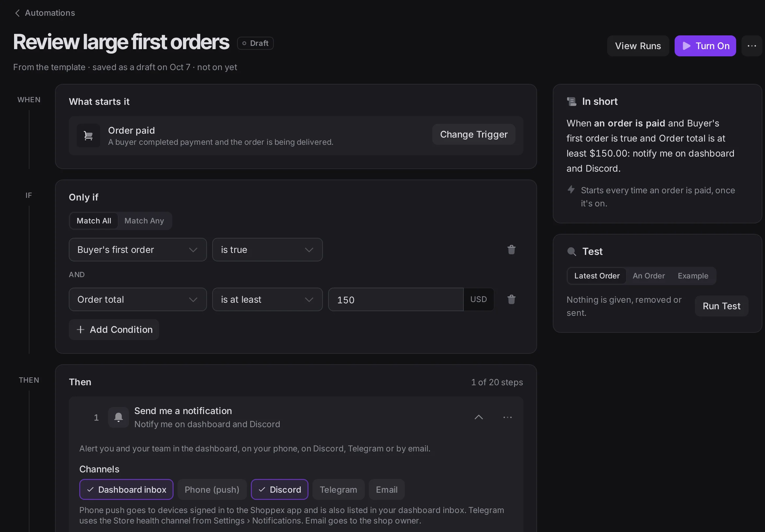Switch to the Example test tab

[x=693, y=276]
